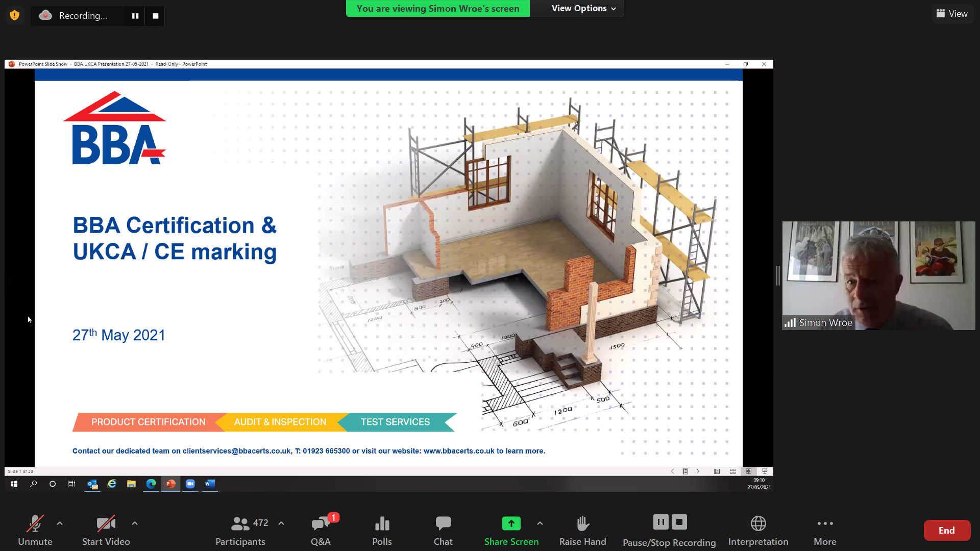This screenshot has width=980, height=551.
Task: Click the panel divider handle beside the video
Action: click(778, 275)
